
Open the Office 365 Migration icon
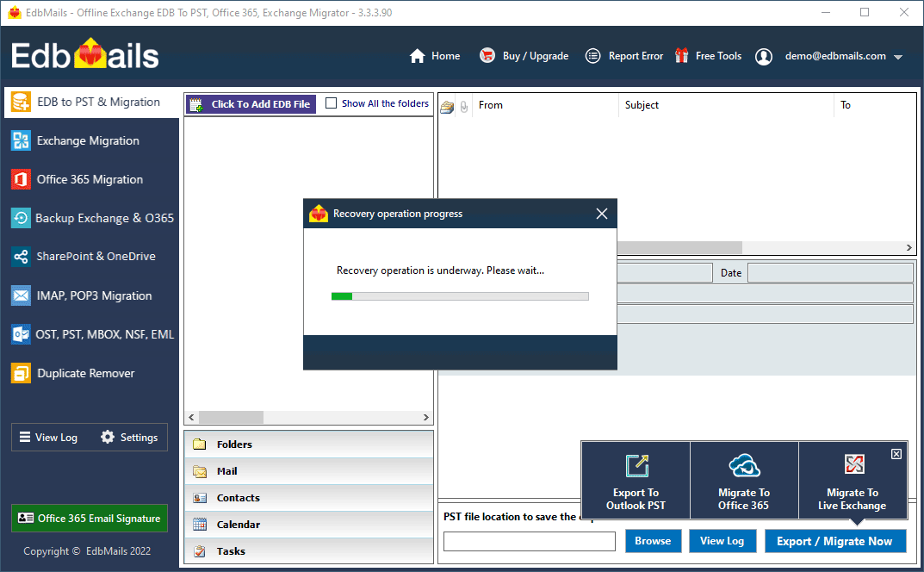pyautogui.click(x=21, y=179)
